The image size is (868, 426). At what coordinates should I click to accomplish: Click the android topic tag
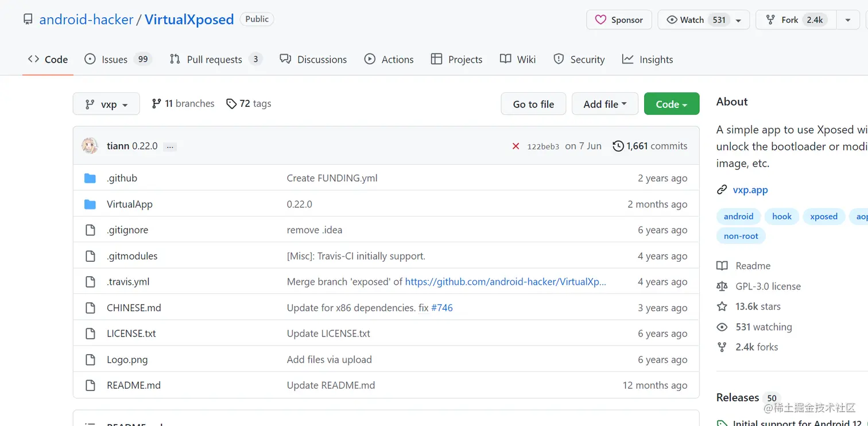pos(738,216)
